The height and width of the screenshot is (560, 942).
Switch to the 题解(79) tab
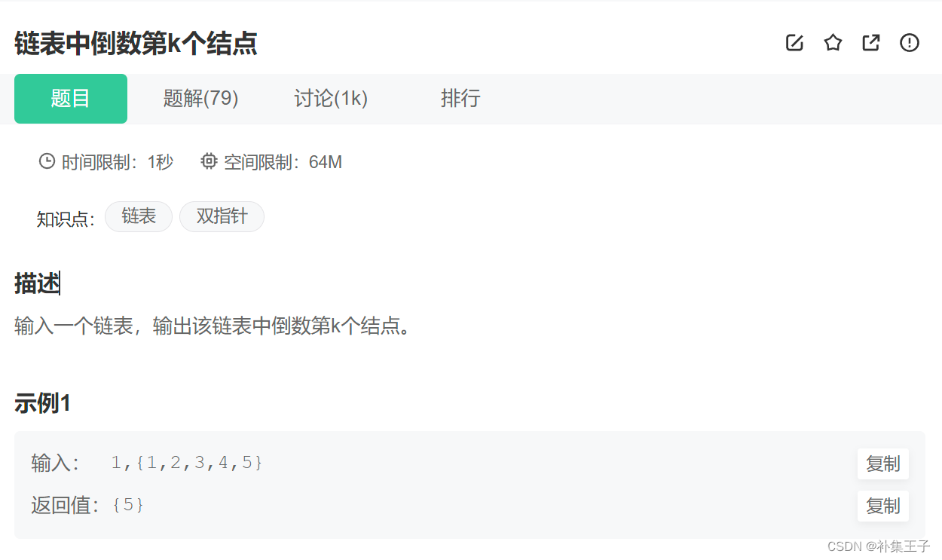(201, 99)
